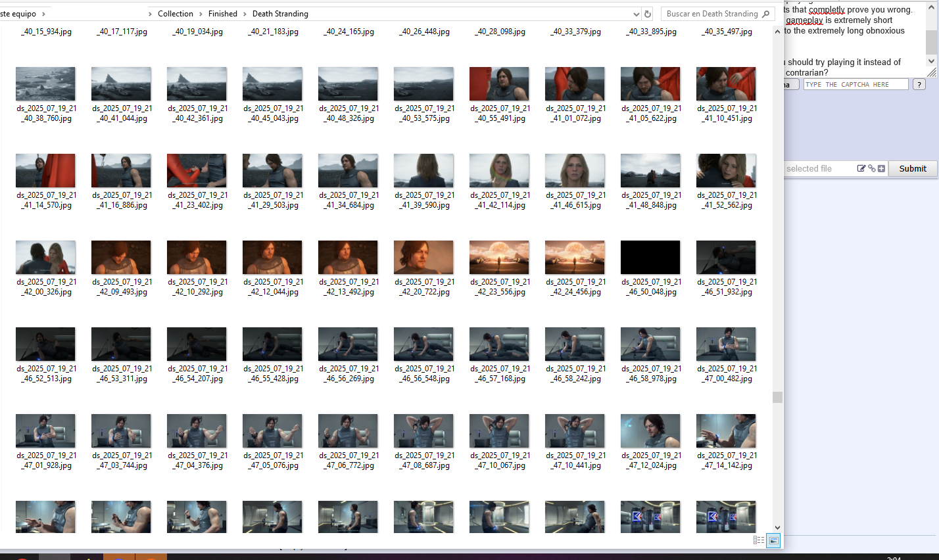The height and width of the screenshot is (560, 939).
Task: Click filename ds_2025_07_19_21_46_51_932.jpg
Action: point(726,287)
